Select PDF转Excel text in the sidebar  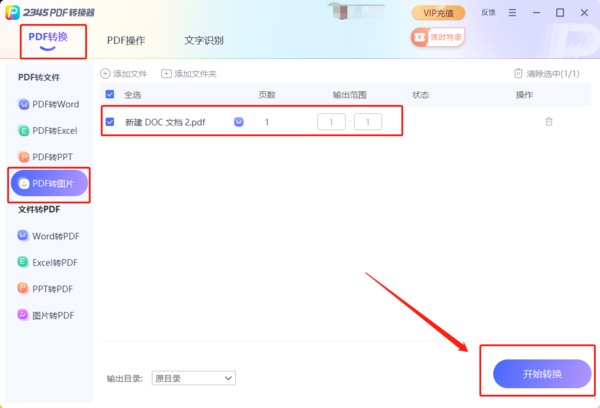55,131
